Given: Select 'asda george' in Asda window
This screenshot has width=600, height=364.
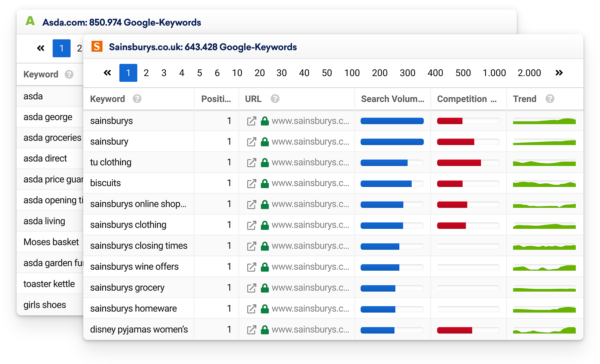Looking at the screenshot, I should [x=48, y=117].
